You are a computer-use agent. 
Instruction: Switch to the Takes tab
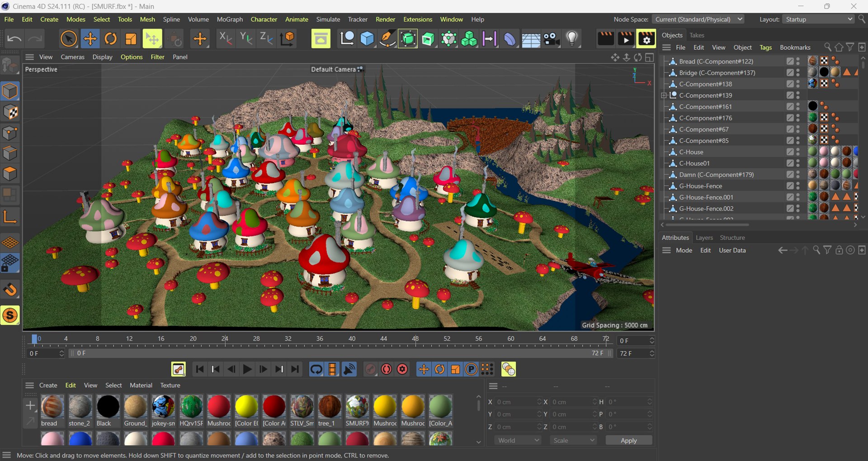[697, 35]
